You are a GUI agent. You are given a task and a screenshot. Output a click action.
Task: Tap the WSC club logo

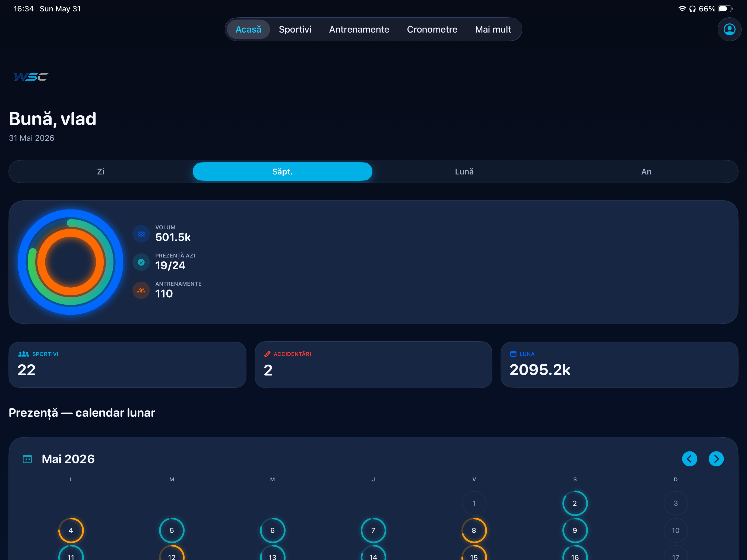pos(31,77)
